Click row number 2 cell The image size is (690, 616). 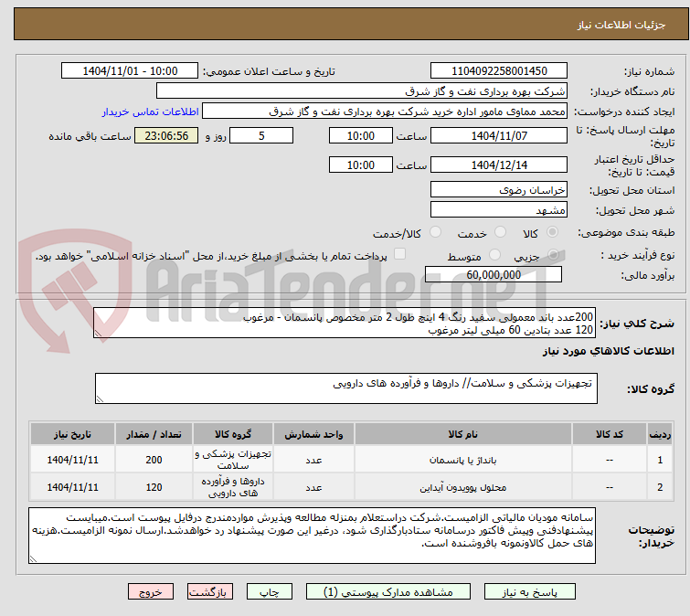(660, 487)
